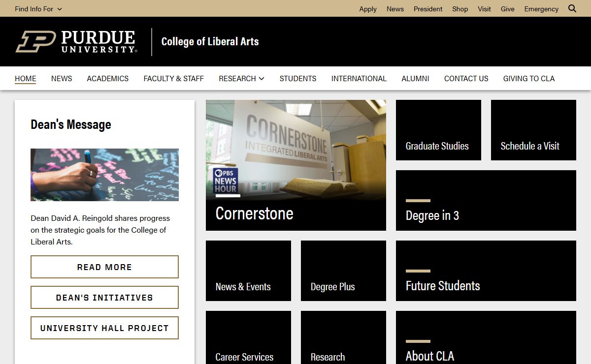Open the About CLA tile

tap(486, 337)
